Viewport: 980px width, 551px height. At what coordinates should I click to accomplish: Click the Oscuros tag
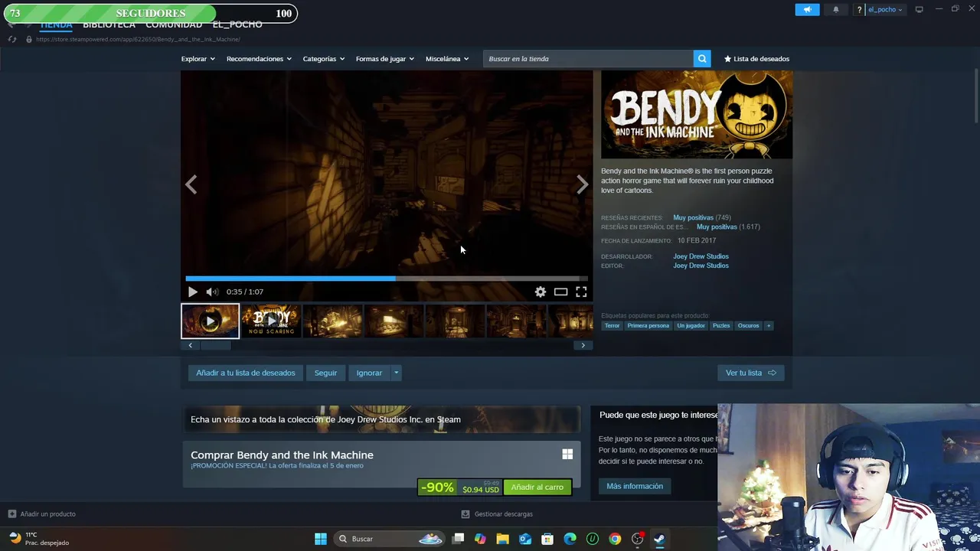point(748,325)
